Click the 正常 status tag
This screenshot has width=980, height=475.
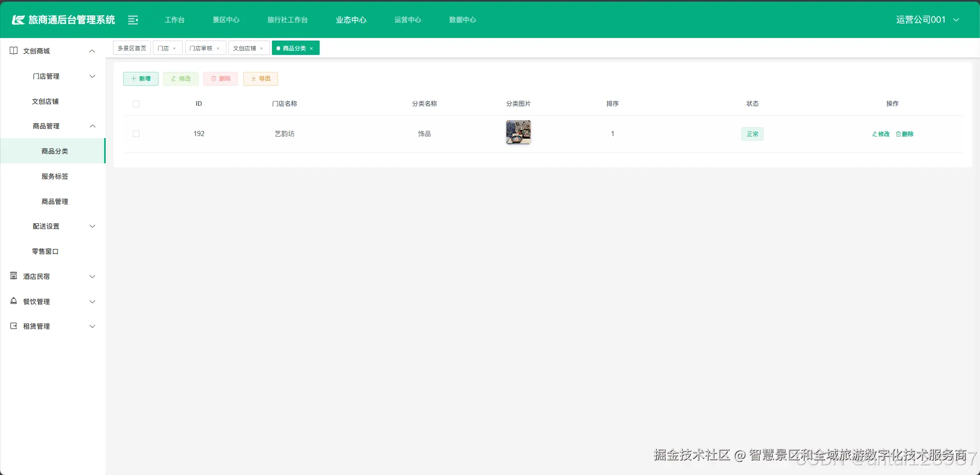pyautogui.click(x=752, y=134)
